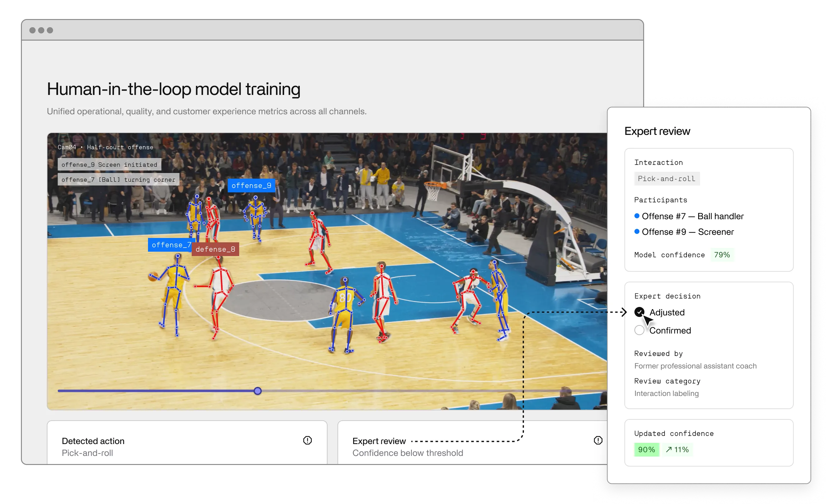Screen dimensions: 833x504
Task: Click the checkmark icon beside Adjusted
Action: pos(639,312)
